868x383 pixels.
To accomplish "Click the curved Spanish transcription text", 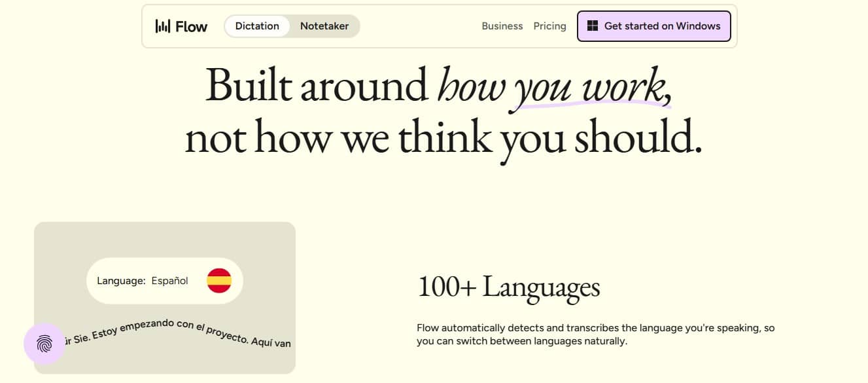I will pos(177,332).
